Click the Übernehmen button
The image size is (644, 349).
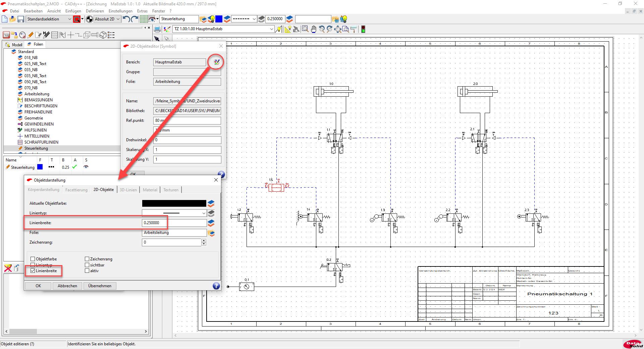pyautogui.click(x=100, y=286)
